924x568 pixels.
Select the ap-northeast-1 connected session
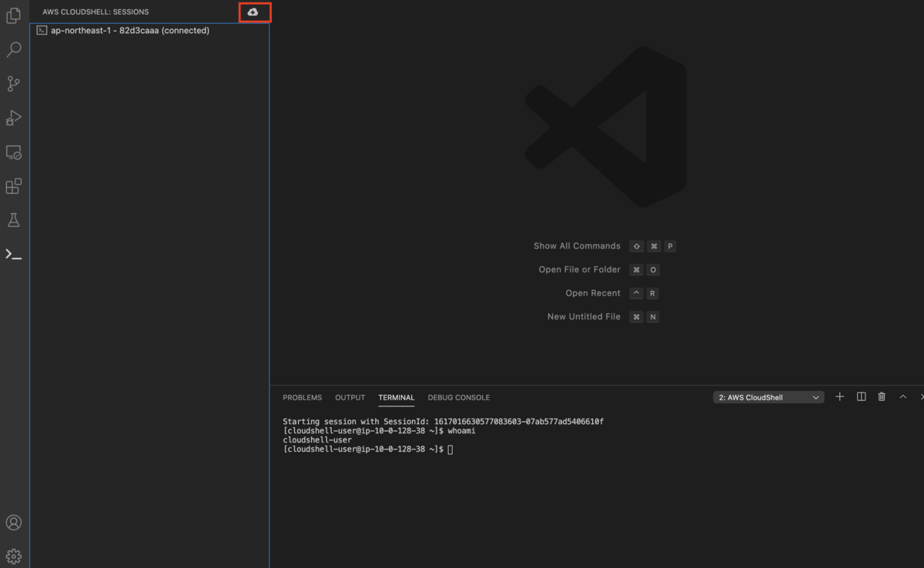149,31
